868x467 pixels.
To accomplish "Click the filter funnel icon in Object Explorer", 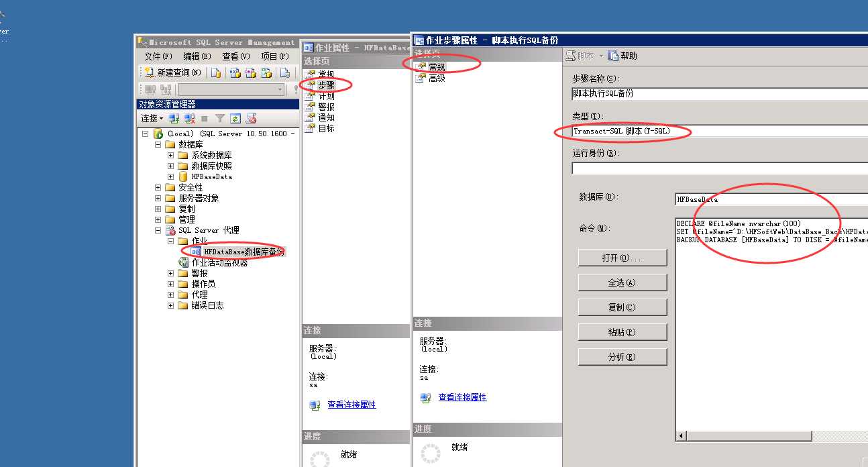I will [x=220, y=118].
